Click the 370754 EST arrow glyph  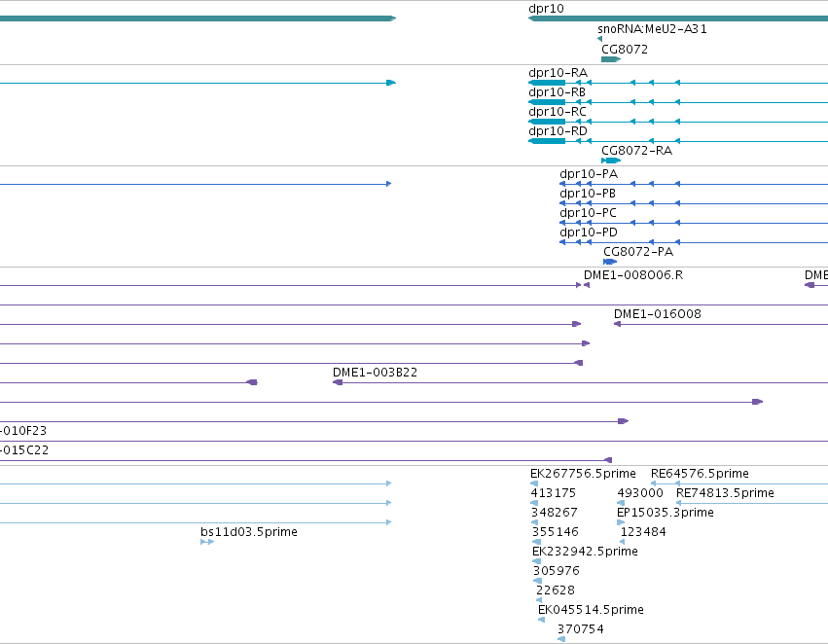click(561, 639)
